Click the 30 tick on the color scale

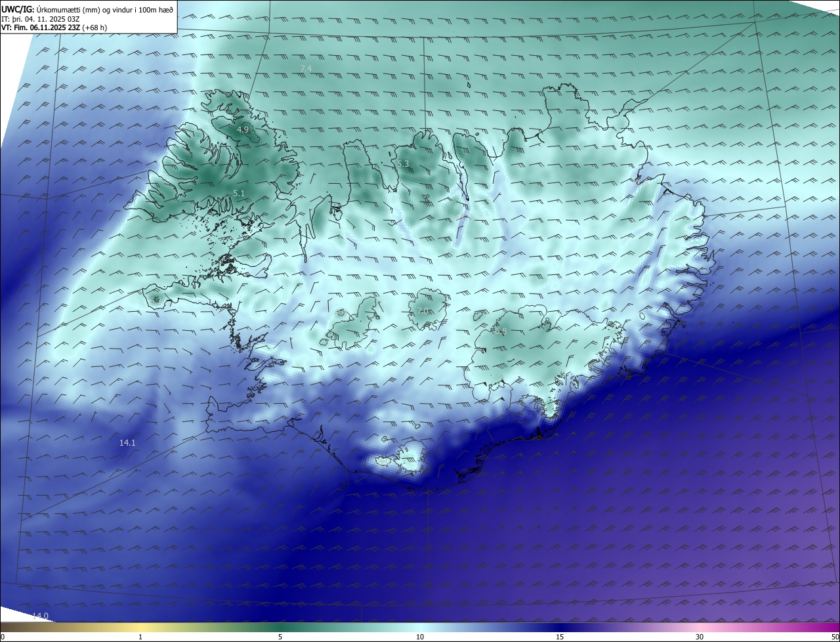(700, 637)
